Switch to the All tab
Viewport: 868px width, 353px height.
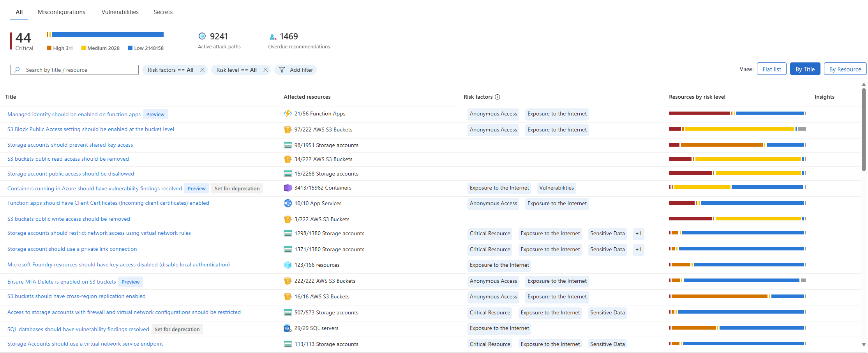click(19, 12)
